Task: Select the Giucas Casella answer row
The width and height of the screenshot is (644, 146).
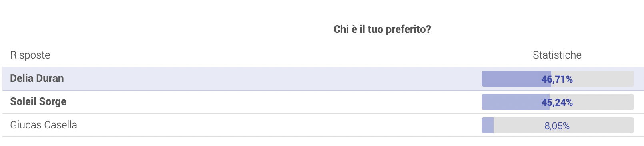Action: [x=322, y=125]
